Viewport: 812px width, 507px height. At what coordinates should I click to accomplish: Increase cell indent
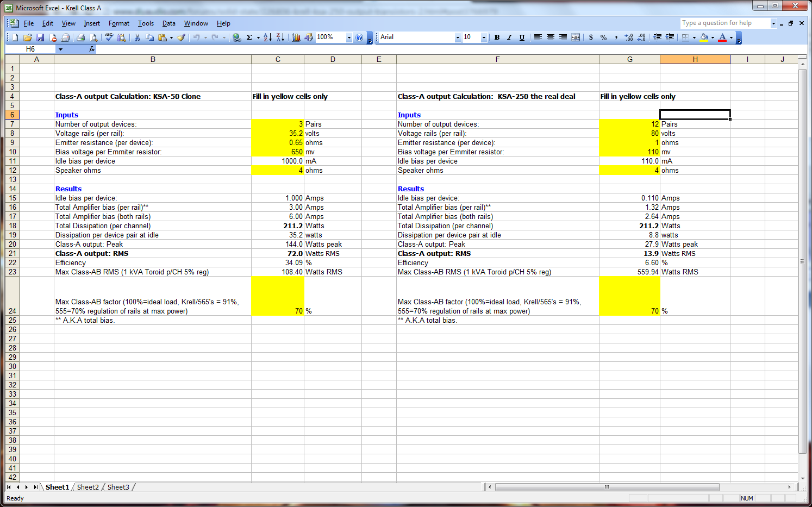pos(670,37)
